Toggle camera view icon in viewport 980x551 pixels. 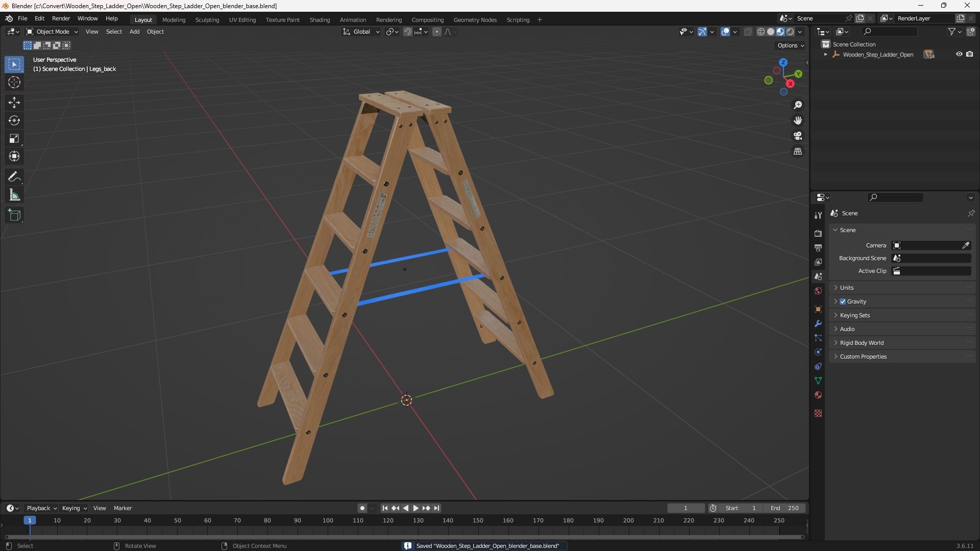[x=798, y=136]
